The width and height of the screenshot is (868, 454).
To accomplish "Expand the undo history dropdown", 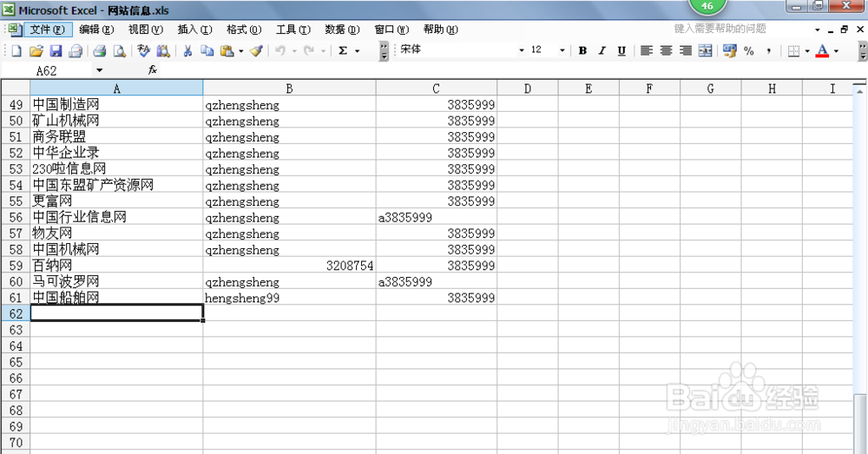I will click(x=294, y=51).
